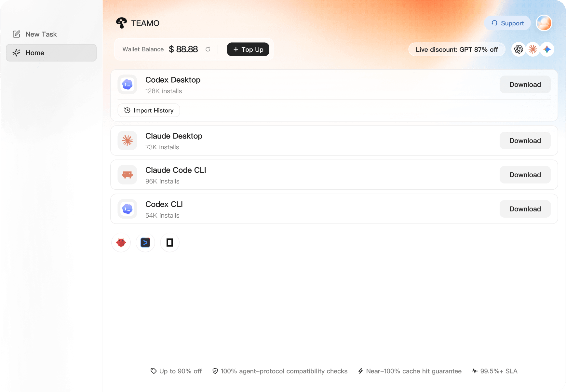This screenshot has height=392, width=566.
Task: Click the OpenAI logo icon
Action: [x=519, y=49]
